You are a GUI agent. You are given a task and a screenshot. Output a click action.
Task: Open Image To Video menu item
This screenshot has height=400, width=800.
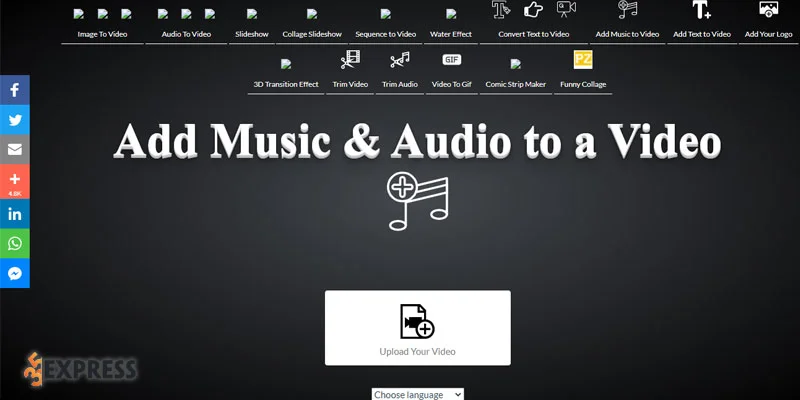[x=103, y=34]
